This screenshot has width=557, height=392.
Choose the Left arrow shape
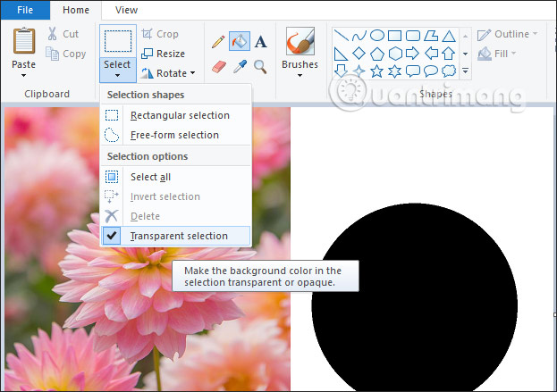click(x=431, y=54)
